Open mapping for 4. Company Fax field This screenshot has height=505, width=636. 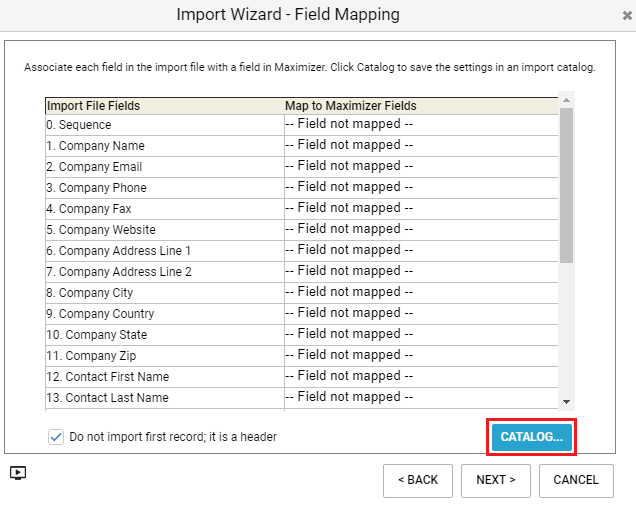(x=421, y=208)
